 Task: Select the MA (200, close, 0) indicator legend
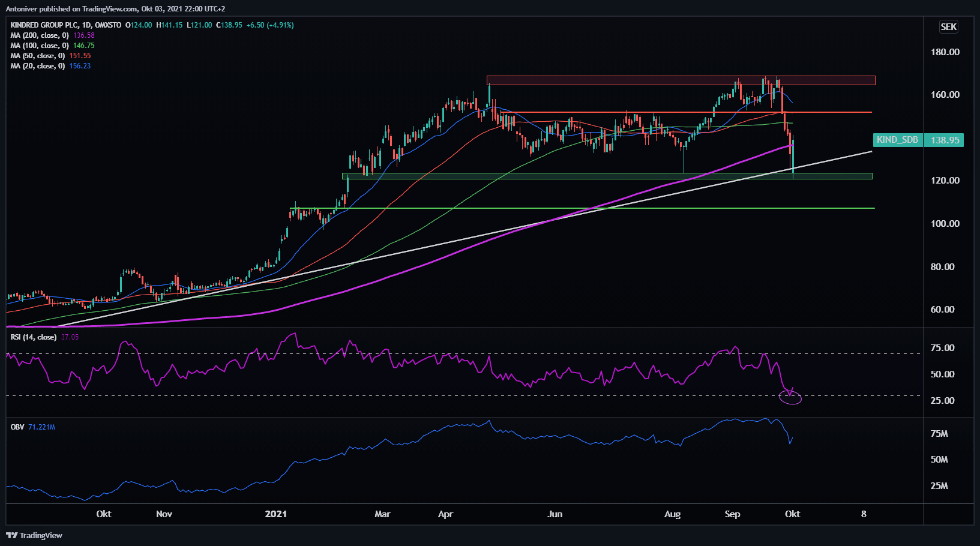(x=40, y=35)
